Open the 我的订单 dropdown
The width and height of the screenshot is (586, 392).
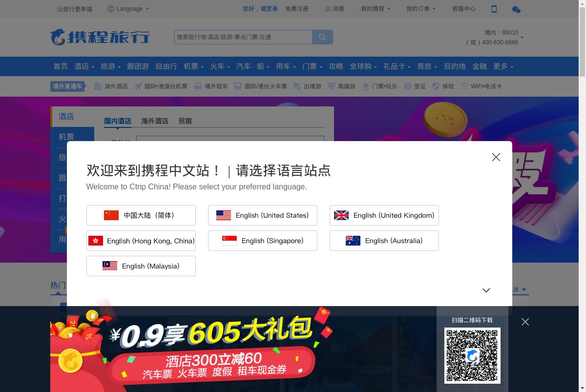pyautogui.click(x=421, y=9)
